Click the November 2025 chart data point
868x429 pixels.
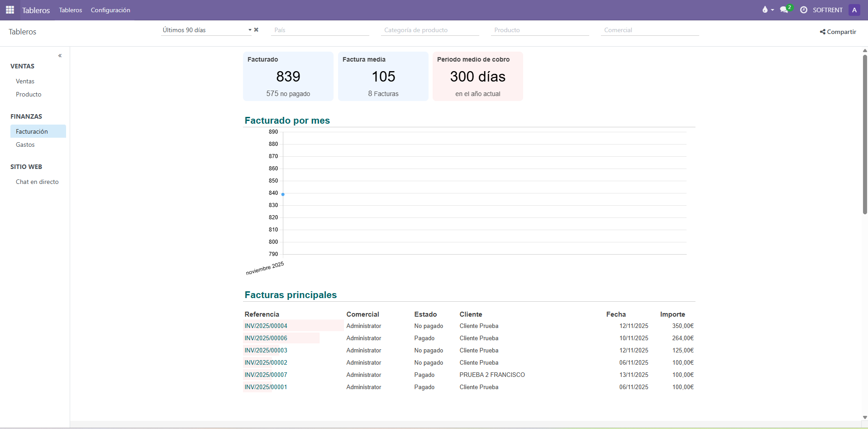pyautogui.click(x=283, y=194)
